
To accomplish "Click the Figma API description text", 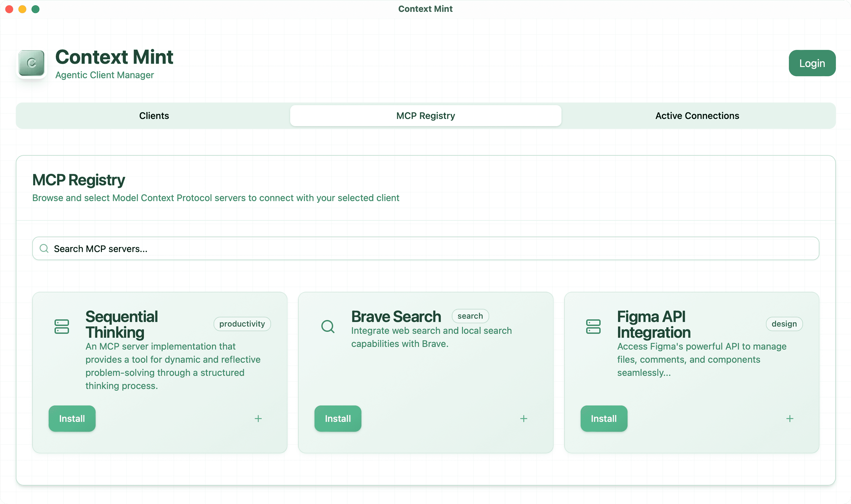I will [702, 359].
